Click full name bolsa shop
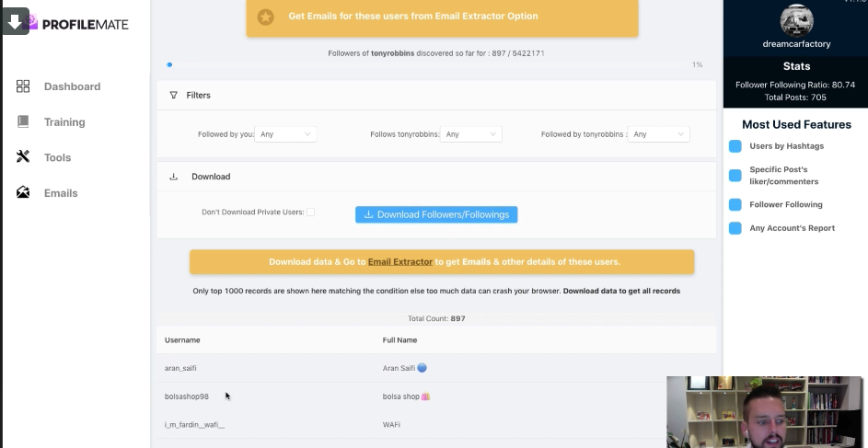This screenshot has width=868, height=448. pos(406,396)
